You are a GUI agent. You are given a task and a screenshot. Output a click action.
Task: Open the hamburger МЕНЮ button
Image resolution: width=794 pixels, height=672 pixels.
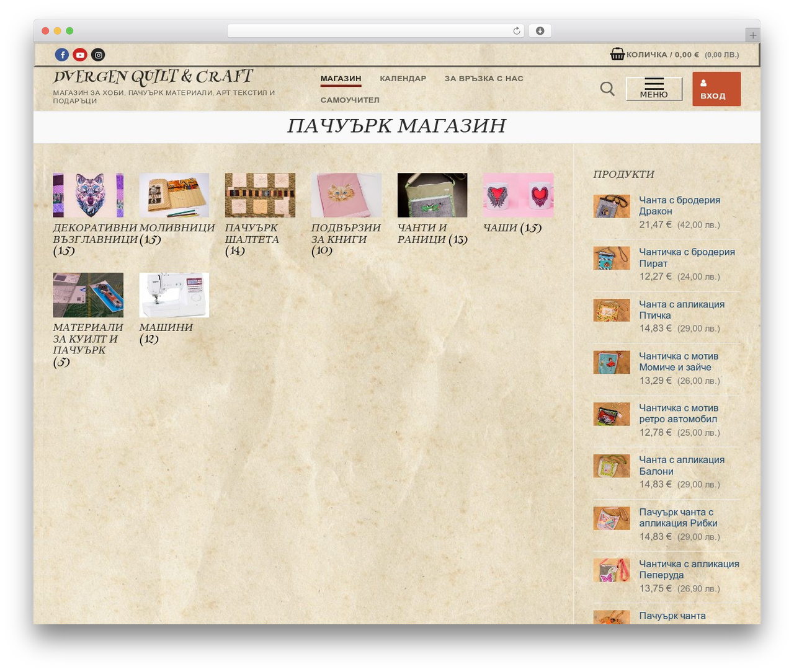[x=654, y=89]
